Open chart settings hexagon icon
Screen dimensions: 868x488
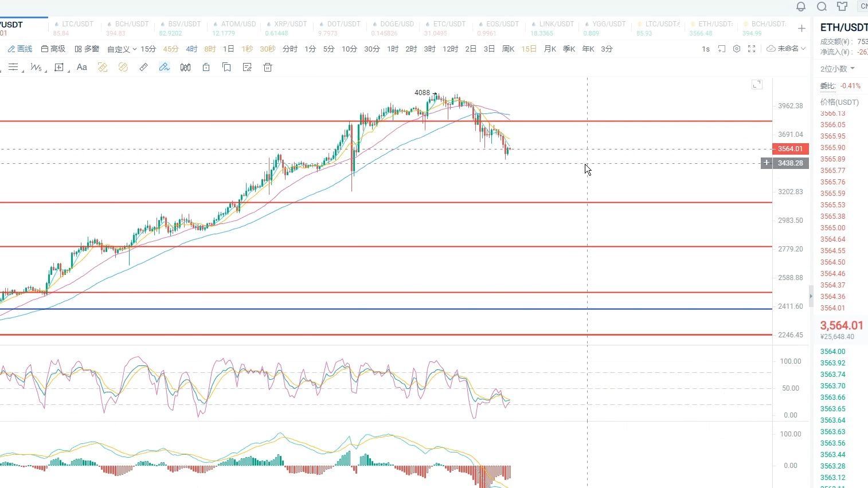pos(737,49)
